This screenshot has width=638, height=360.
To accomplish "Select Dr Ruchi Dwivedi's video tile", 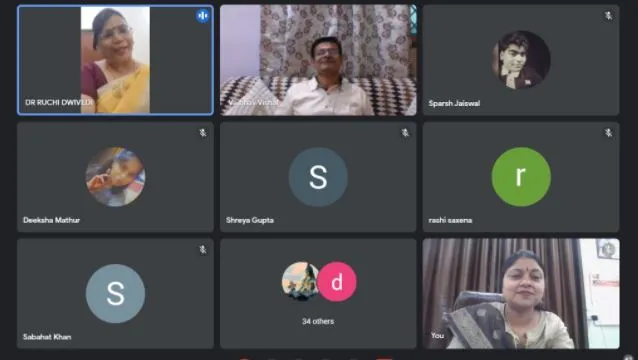I will coord(115,60).
